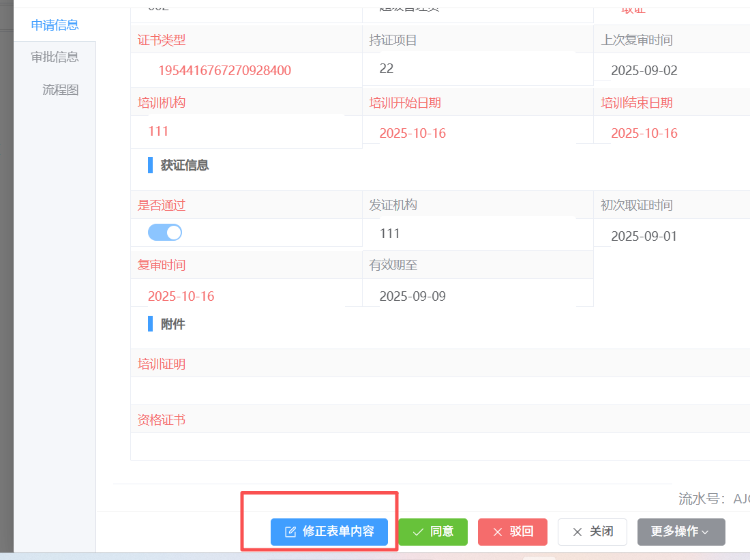Open the 上次复审时间 date field
This screenshot has width=750, height=560.
pyautogui.click(x=672, y=70)
